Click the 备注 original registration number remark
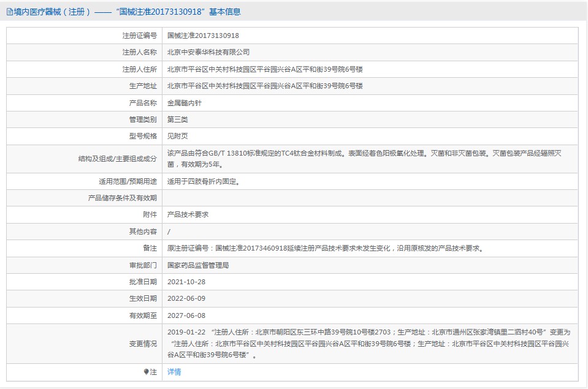This screenshot has width=588, height=389. point(325,248)
